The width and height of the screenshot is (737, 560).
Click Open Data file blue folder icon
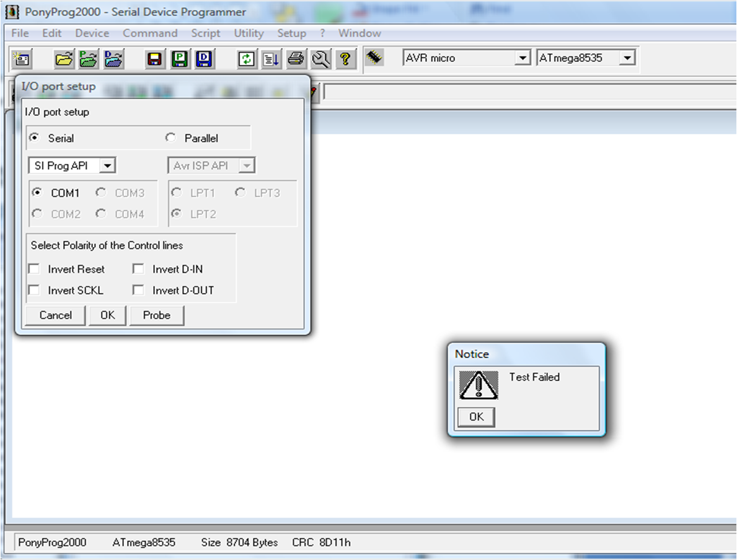113,59
